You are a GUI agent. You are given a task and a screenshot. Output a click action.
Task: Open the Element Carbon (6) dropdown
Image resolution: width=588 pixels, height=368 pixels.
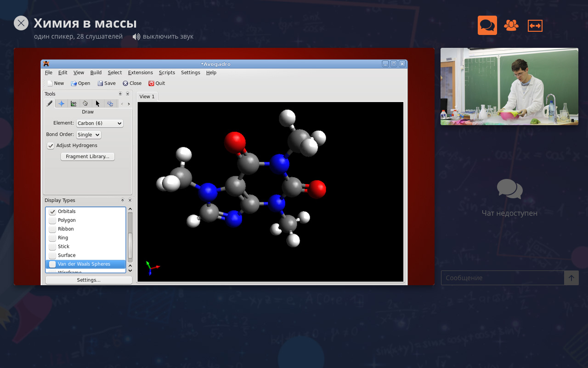[x=100, y=123]
